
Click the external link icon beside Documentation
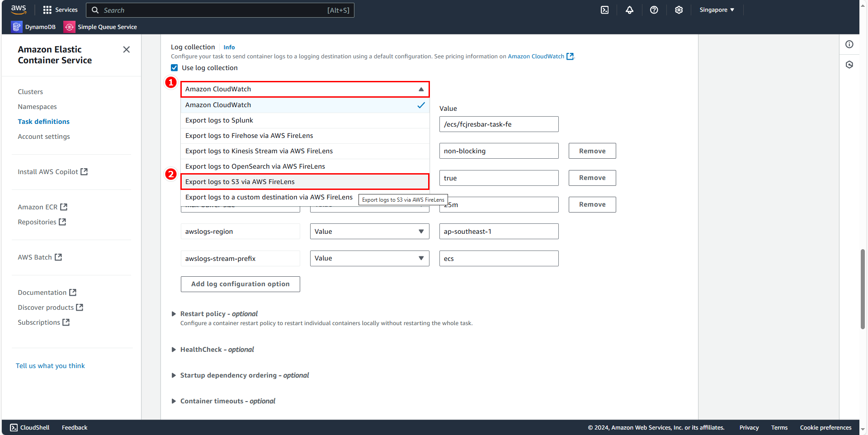73,293
